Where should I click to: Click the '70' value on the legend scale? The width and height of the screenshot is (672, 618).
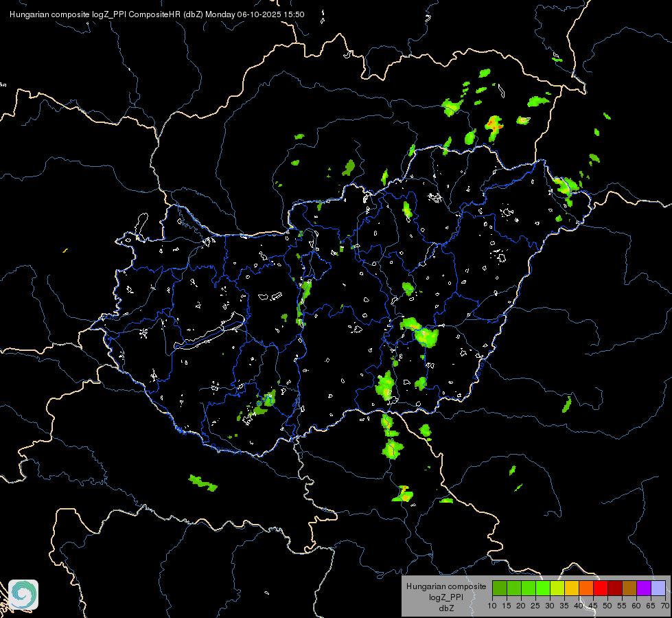(x=664, y=606)
